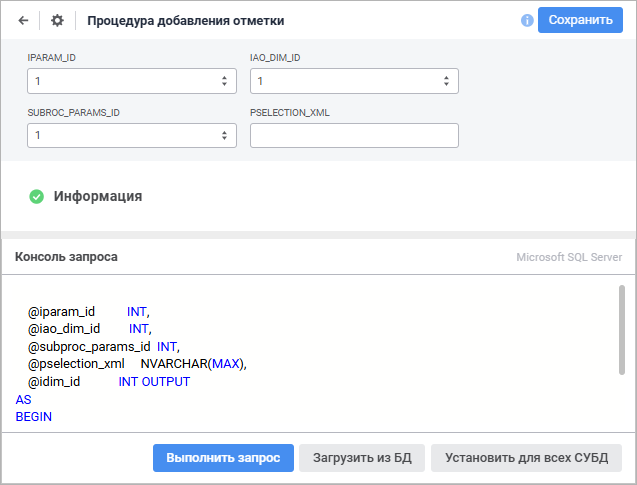
Task: Select the Консоль запроса panel header
Action: (66, 257)
